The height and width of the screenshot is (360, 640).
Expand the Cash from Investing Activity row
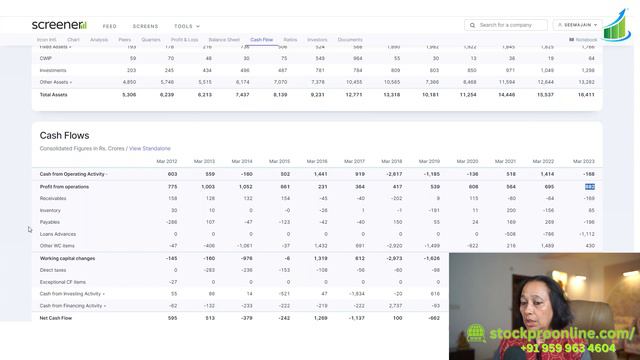point(72,294)
